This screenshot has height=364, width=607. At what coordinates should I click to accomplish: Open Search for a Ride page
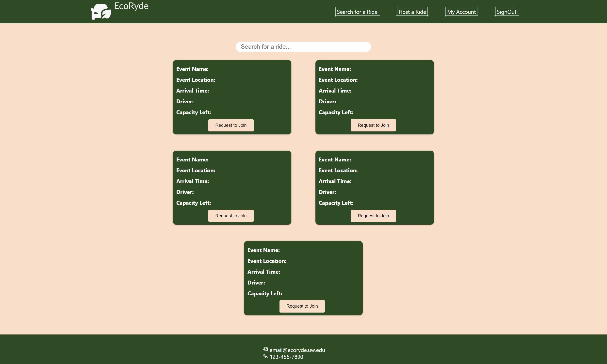(x=357, y=12)
